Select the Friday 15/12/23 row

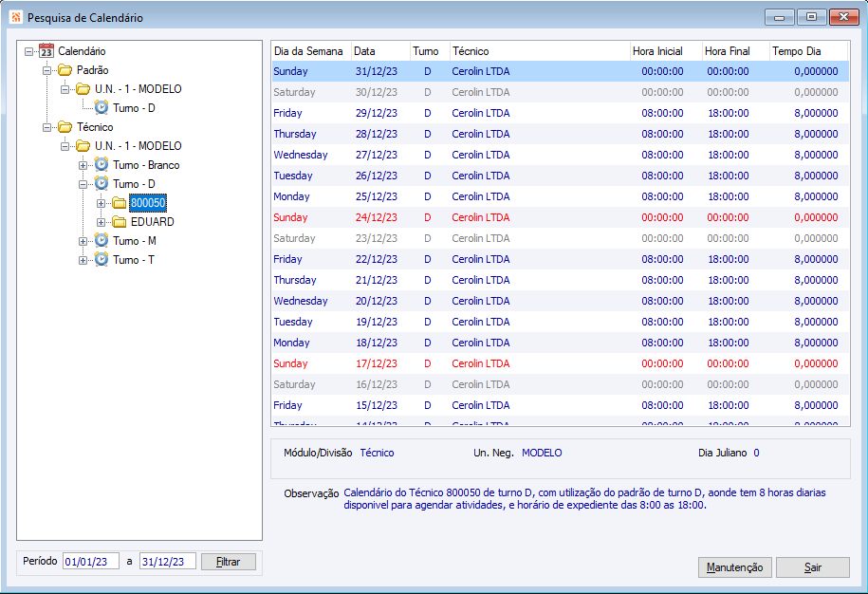point(561,405)
